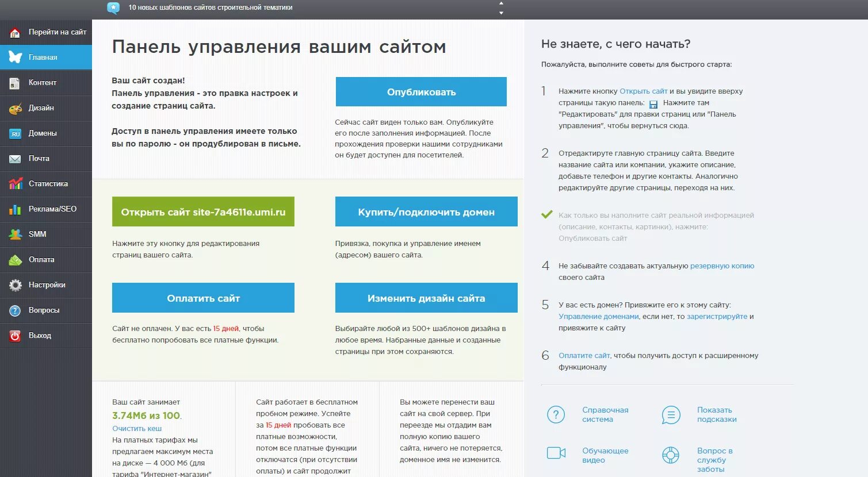Click the Опубликовать сайт text in step 3
The height and width of the screenshot is (477, 868).
592,238
